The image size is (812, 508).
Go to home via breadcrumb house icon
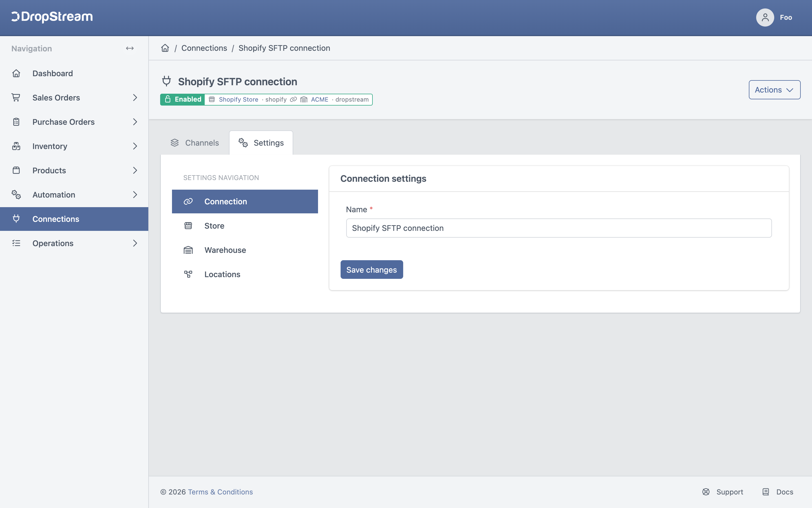click(165, 48)
